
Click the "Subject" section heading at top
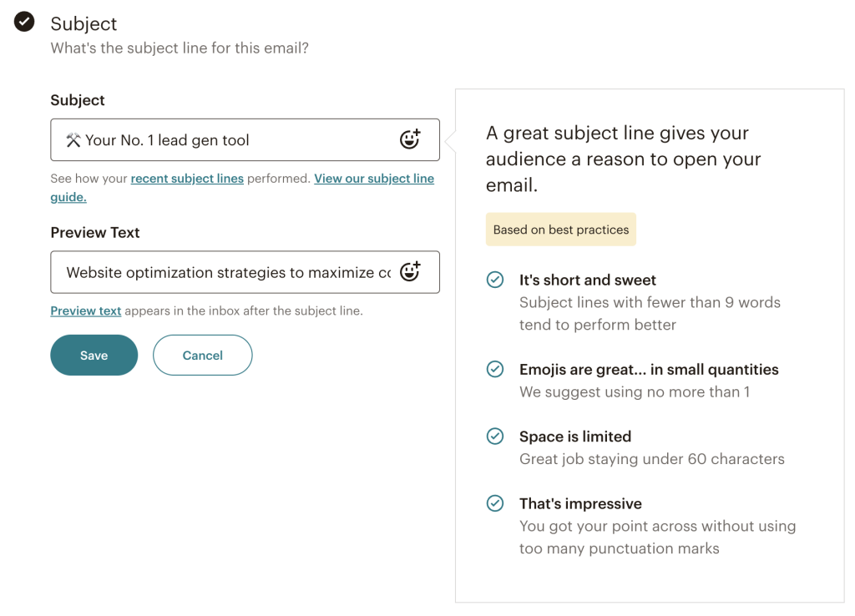tap(83, 23)
